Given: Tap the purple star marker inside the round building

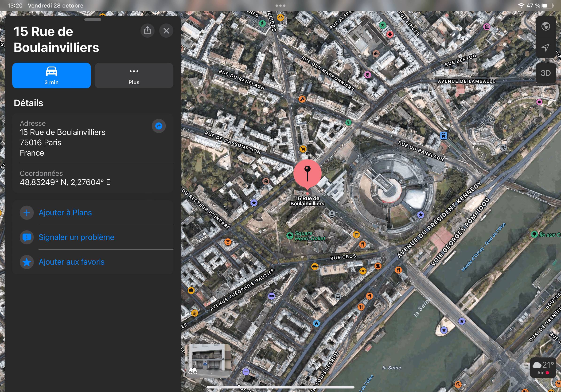Looking at the screenshot, I should tap(421, 215).
